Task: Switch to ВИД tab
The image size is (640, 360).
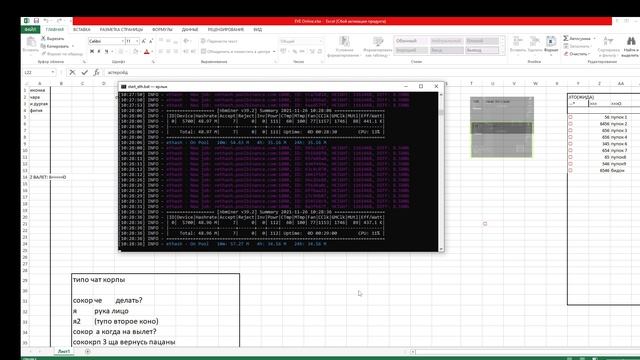Action: click(x=258, y=29)
